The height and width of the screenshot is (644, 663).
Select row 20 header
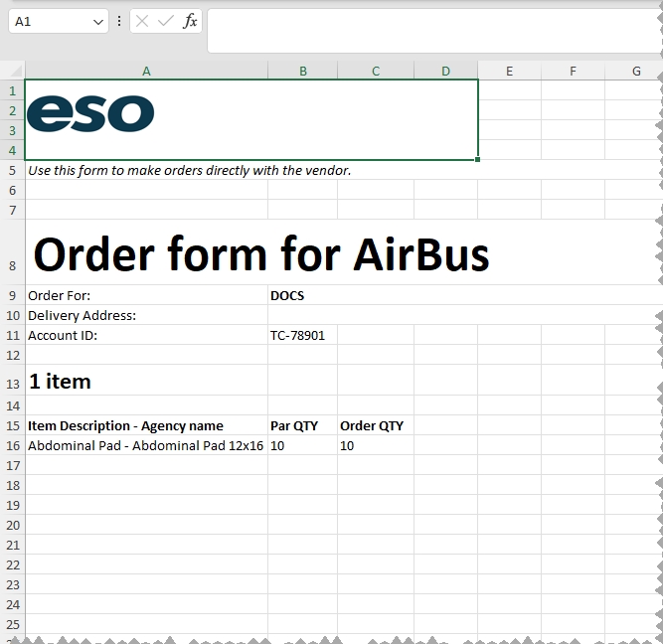12,525
